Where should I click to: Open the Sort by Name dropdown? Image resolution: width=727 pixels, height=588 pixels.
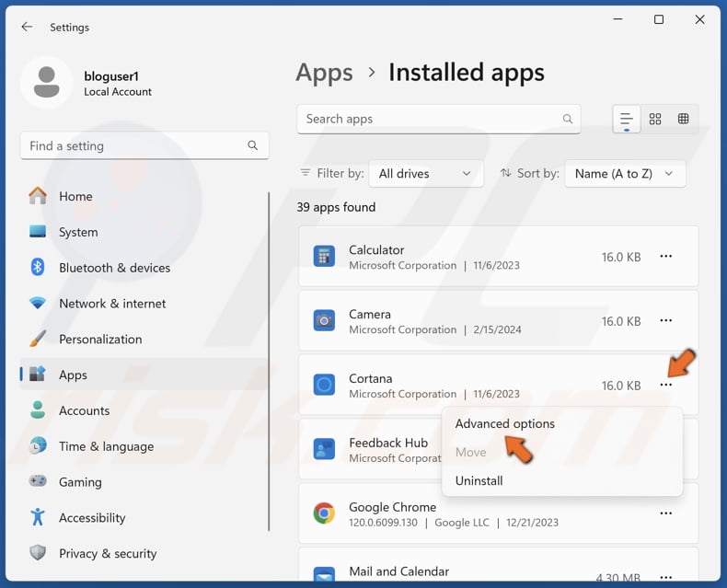point(625,174)
